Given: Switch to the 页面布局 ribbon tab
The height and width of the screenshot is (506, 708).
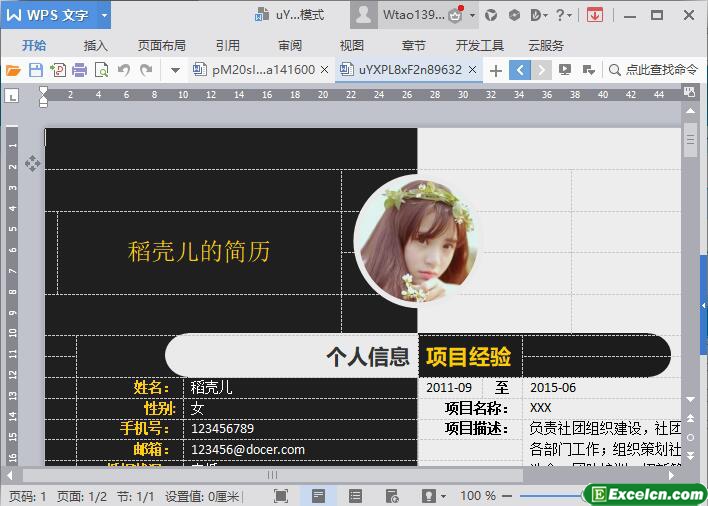Looking at the screenshot, I should [161, 45].
